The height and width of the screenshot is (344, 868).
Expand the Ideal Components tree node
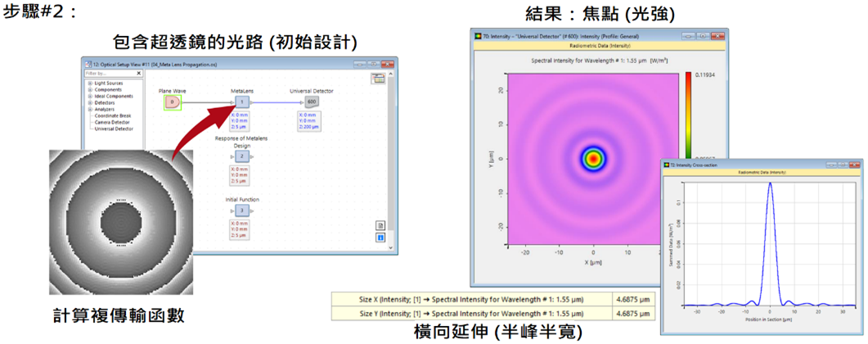(90, 97)
